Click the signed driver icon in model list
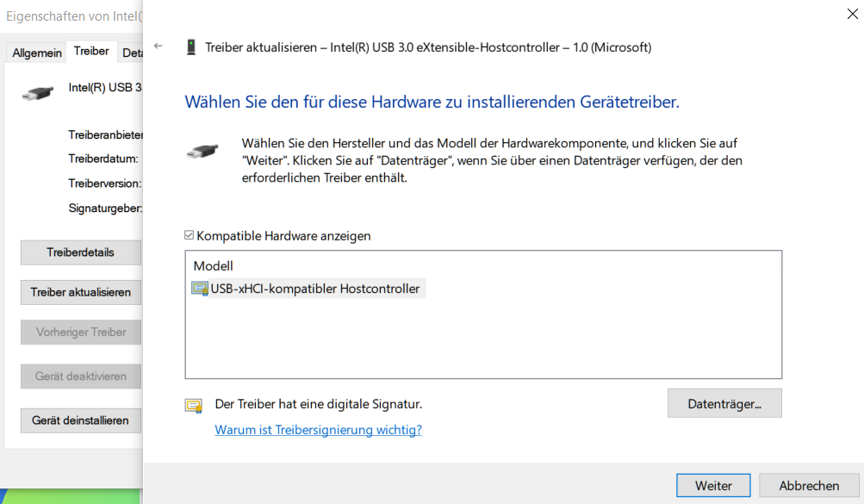The width and height of the screenshot is (864, 504). (x=200, y=289)
